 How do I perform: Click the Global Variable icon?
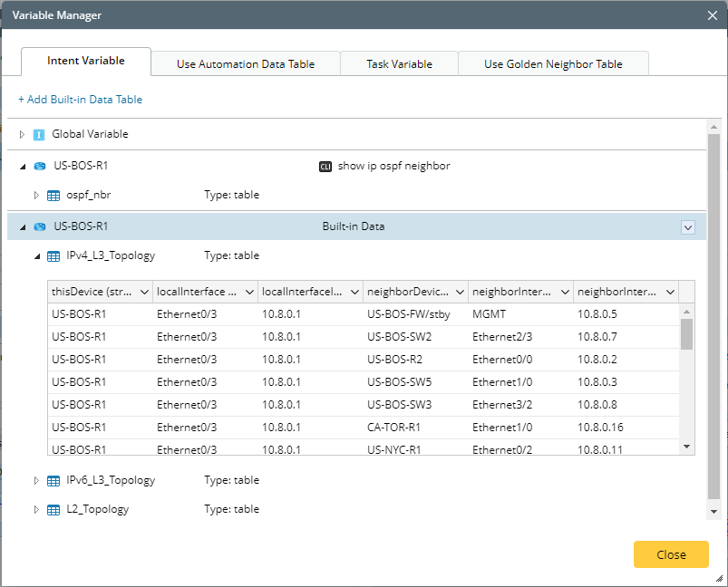click(39, 134)
